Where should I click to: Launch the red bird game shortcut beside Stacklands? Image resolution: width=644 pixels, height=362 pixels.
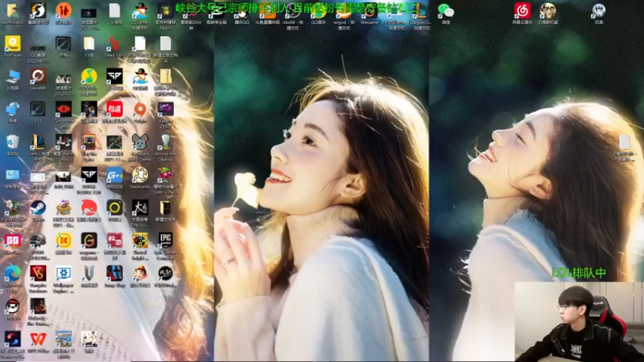(166, 175)
